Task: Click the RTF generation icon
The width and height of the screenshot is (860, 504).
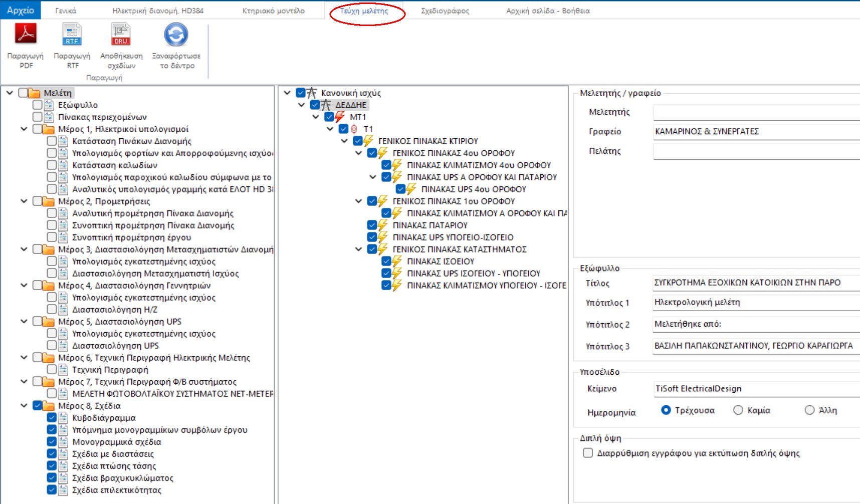Action: [72, 35]
